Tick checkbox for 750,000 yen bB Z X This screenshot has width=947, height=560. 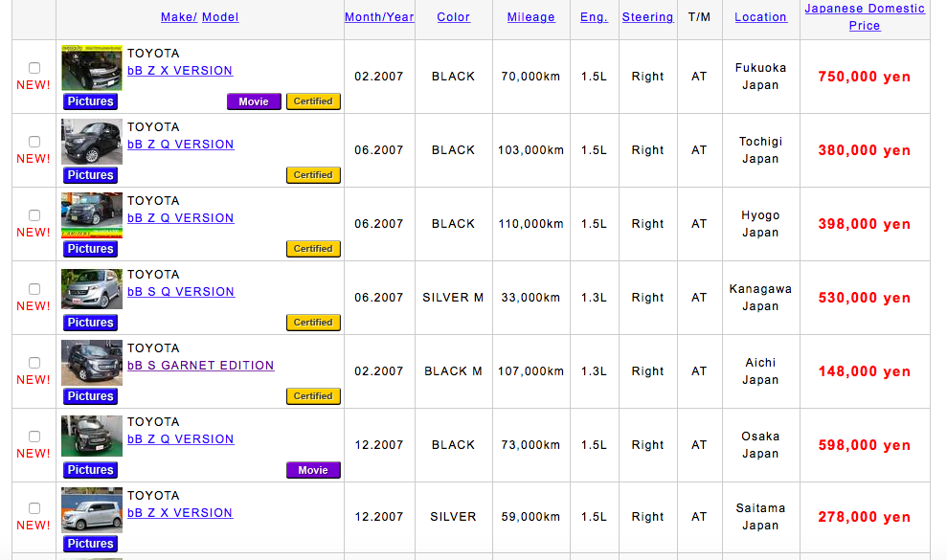pyautogui.click(x=34, y=68)
